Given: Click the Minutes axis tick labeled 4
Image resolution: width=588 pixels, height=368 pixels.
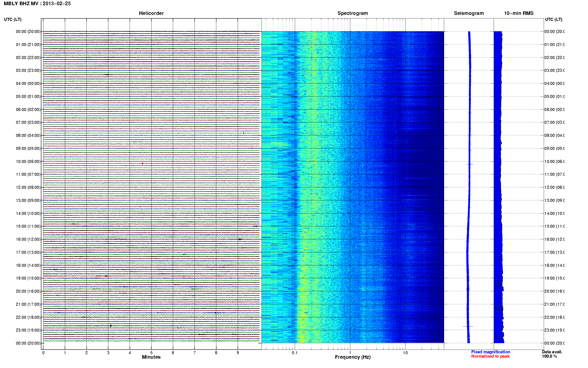Looking at the screenshot, I should 130,353.
